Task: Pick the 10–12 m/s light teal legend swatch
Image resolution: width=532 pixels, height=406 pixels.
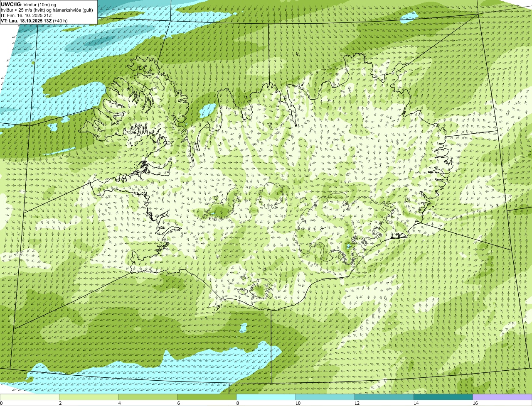Action: tap(325, 397)
